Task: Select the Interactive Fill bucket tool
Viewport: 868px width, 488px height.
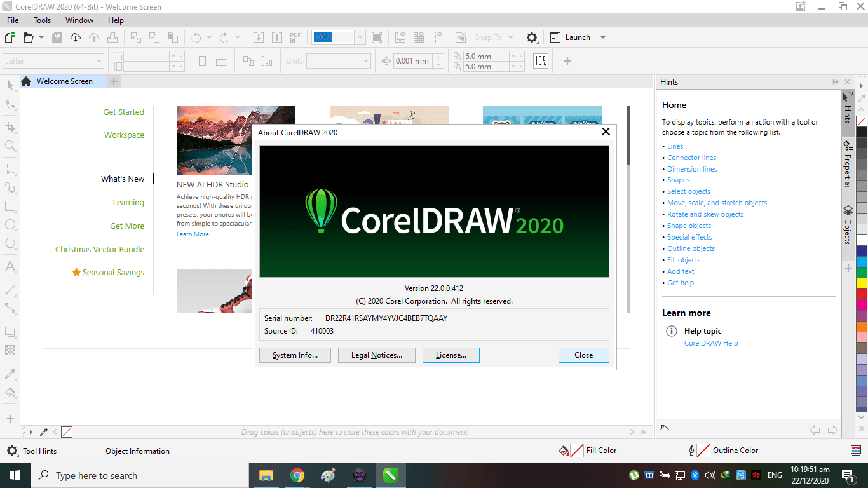Action: [x=10, y=393]
